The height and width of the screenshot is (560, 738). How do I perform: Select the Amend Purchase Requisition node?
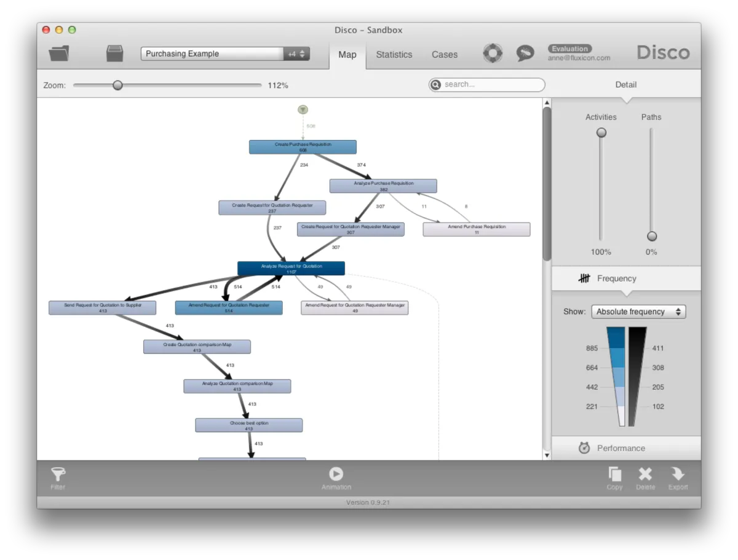point(477,229)
